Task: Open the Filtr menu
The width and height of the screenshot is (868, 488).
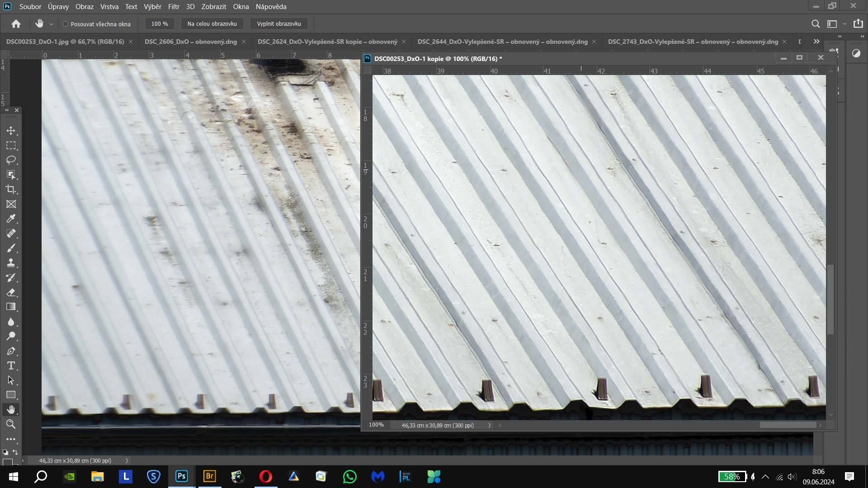Action: coord(174,7)
